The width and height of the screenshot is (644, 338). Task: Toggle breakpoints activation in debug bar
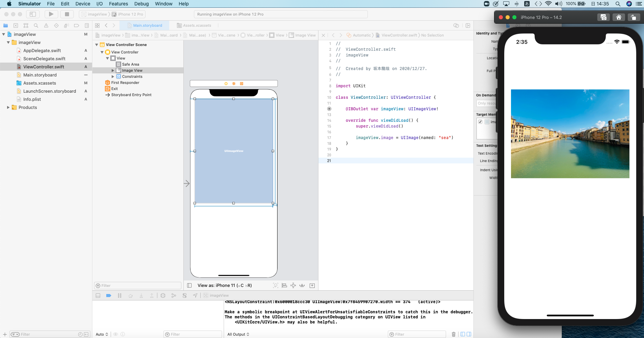109,295
